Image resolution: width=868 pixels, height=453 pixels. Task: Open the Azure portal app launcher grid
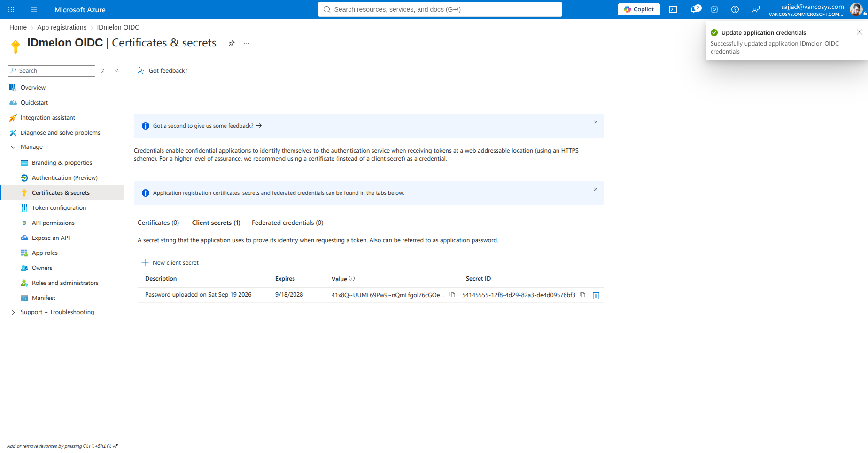coord(11,9)
